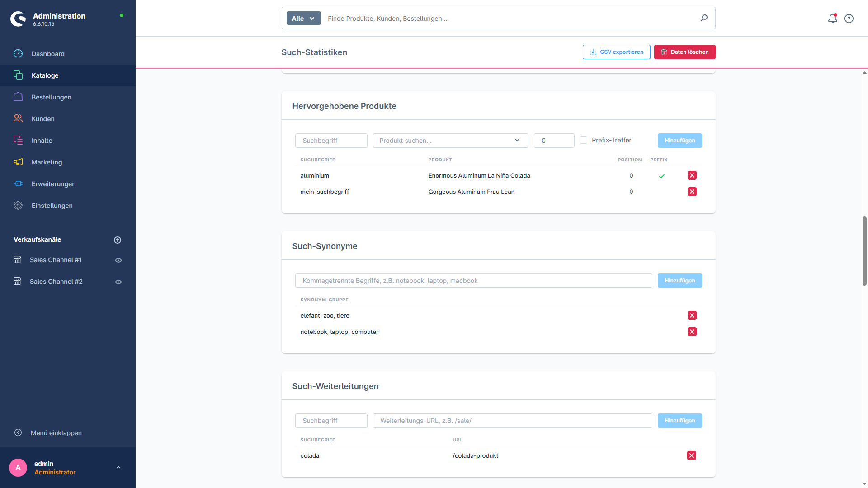The height and width of the screenshot is (488, 868).
Task: Open the Alle search filter dropdown
Action: [303, 19]
